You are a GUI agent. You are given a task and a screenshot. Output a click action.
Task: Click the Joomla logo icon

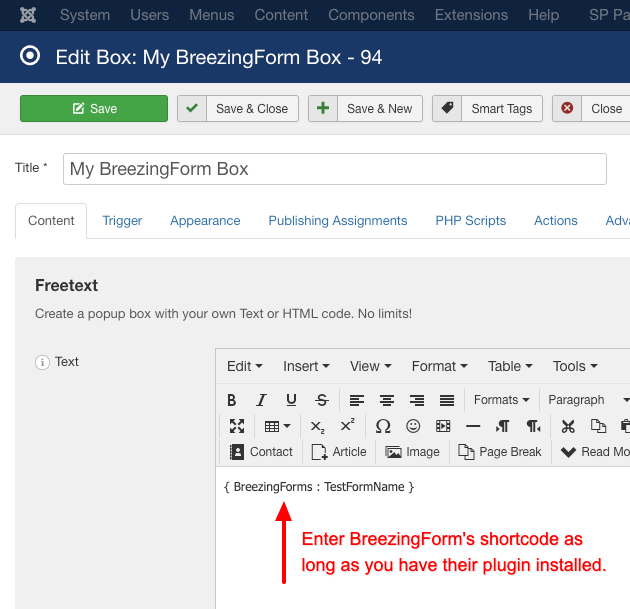[28, 15]
